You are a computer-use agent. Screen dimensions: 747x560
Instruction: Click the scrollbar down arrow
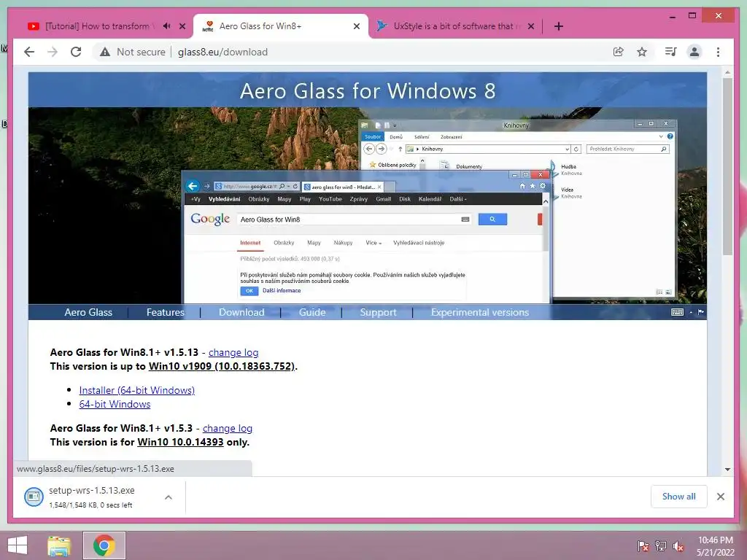[x=727, y=470]
